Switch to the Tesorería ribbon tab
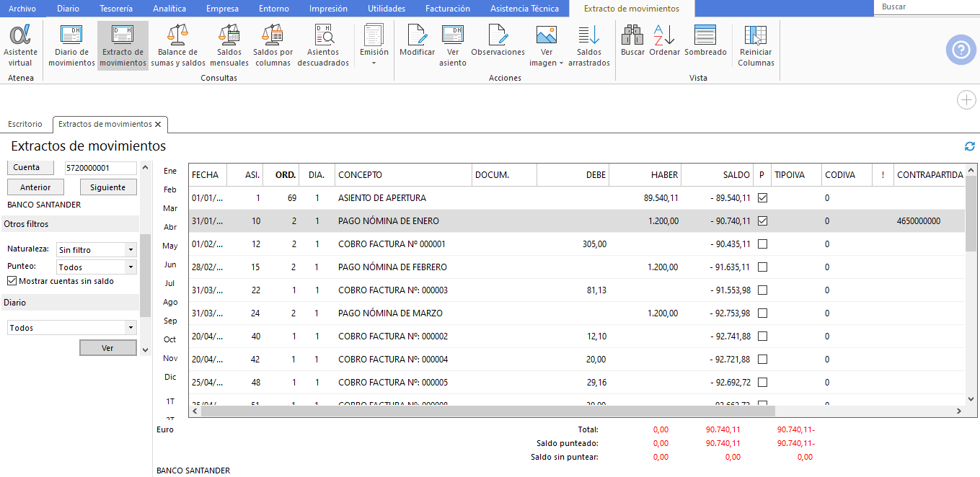This screenshot has height=477, width=980. click(x=116, y=9)
